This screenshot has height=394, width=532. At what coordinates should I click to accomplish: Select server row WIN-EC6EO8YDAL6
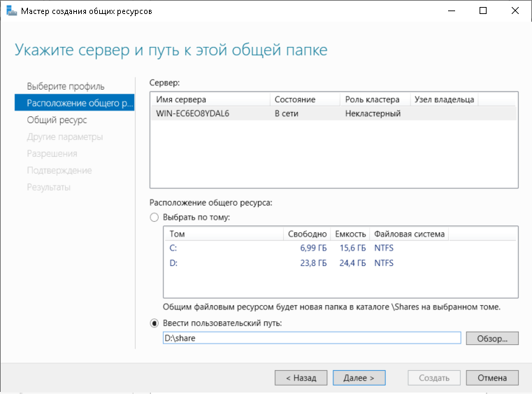[333, 113]
